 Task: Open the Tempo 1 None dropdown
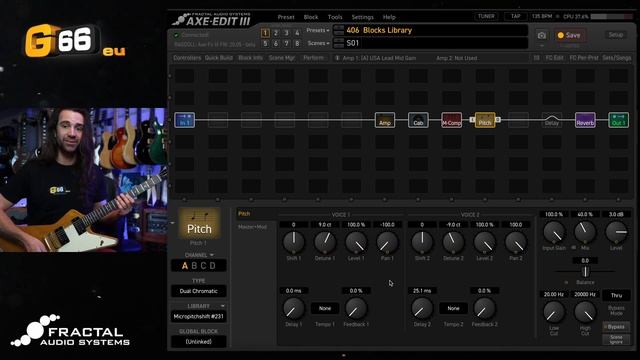325,308
